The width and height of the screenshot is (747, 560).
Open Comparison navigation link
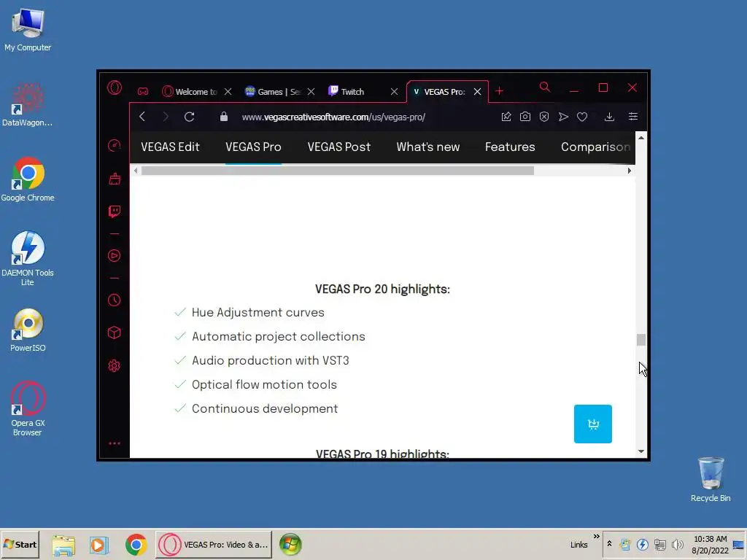(x=595, y=147)
